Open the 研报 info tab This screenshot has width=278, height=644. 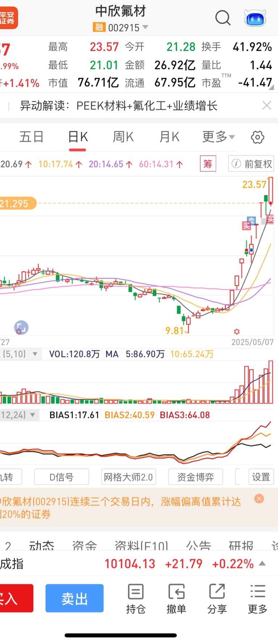pyautogui.click(x=241, y=545)
